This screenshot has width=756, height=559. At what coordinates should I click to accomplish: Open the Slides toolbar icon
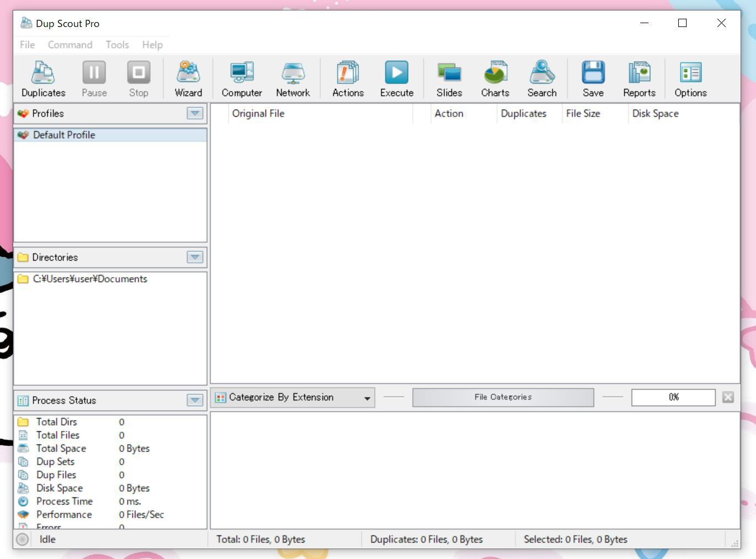[449, 79]
